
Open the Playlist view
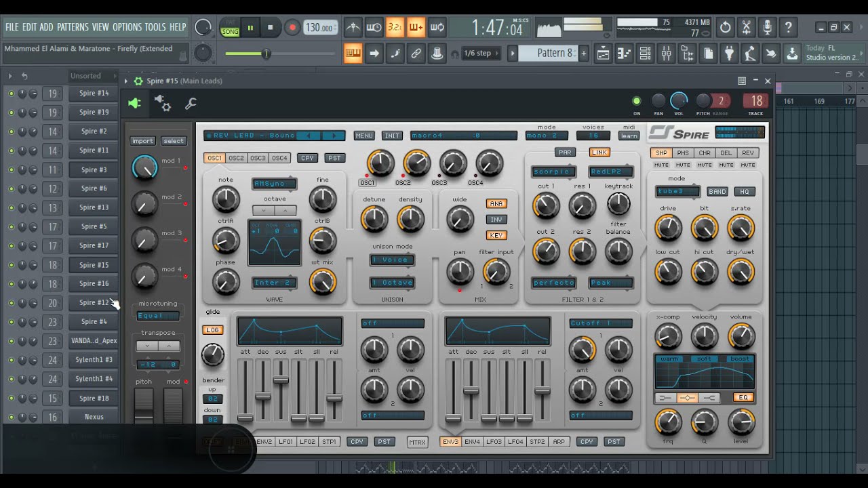[603, 54]
